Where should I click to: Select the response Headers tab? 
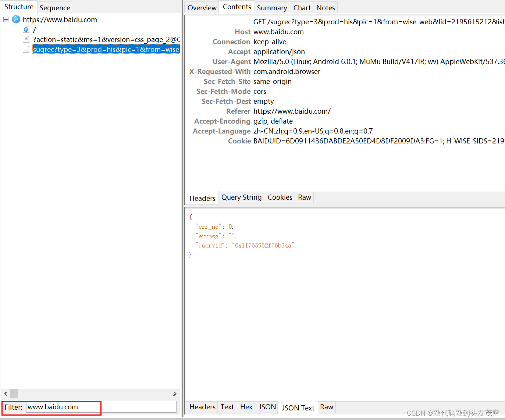tap(202, 407)
